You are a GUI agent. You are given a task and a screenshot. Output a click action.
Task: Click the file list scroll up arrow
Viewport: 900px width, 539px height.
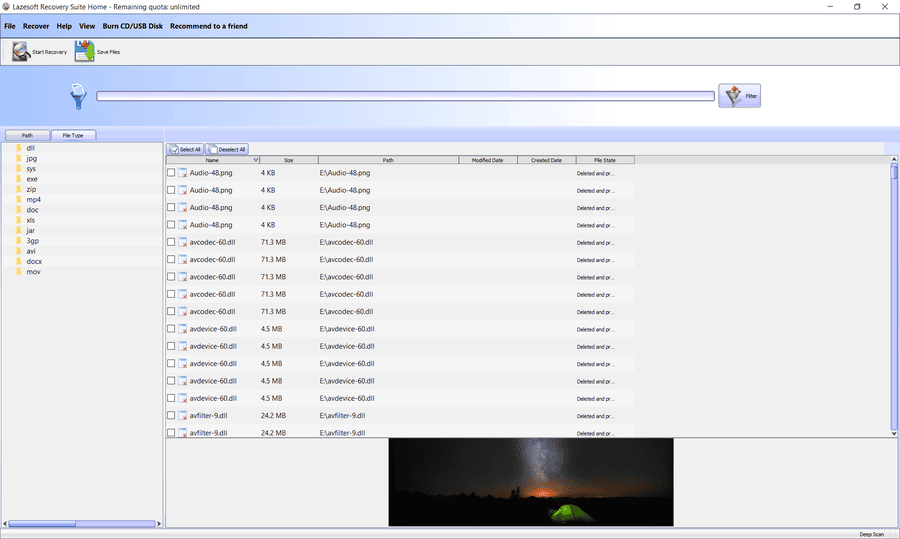894,159
